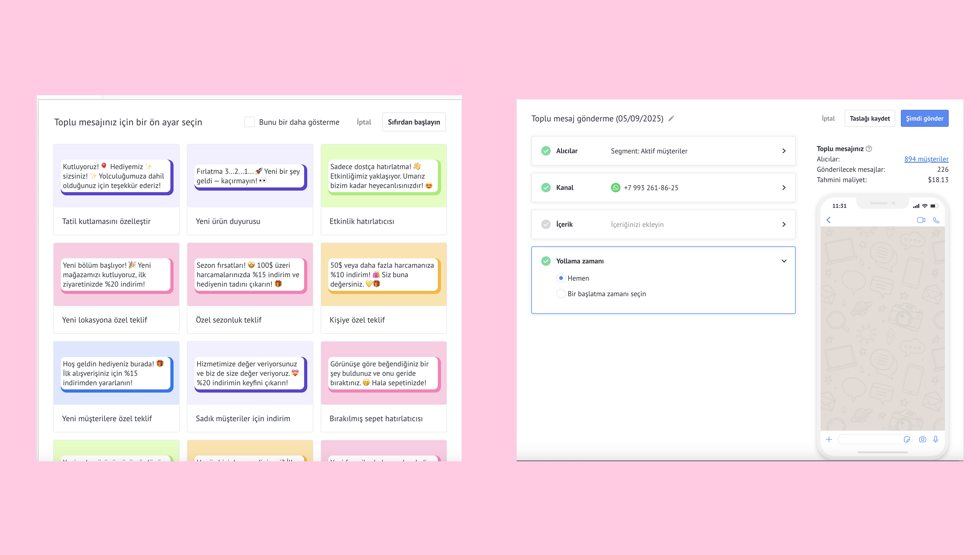The image size is (980, 555).
Task: Click the microphone icon in chat preview
Action: 936,440
